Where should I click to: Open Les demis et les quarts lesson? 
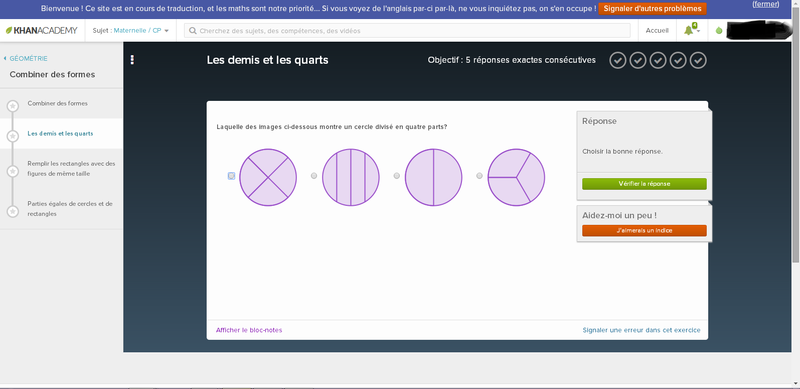coord(60,134)
